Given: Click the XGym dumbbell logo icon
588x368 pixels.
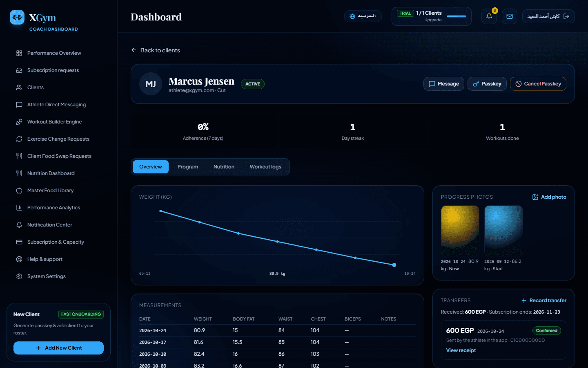Looking at the screenshot, I should pyautogui.click(x=17, y=17).
